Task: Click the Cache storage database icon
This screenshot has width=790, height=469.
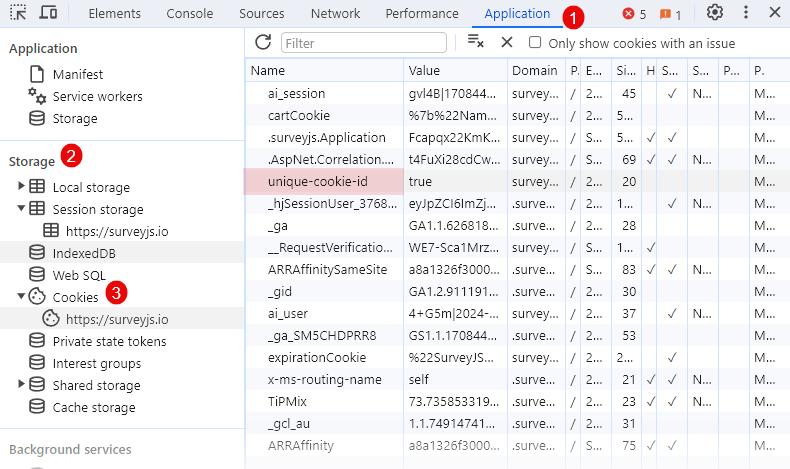Action: coord(37,407)
